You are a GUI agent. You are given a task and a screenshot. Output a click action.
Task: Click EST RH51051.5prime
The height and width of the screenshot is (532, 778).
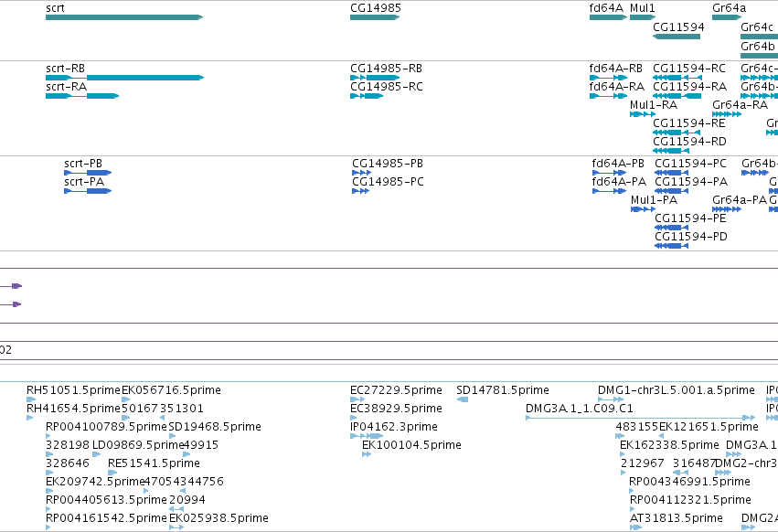(x=31, y=399)
